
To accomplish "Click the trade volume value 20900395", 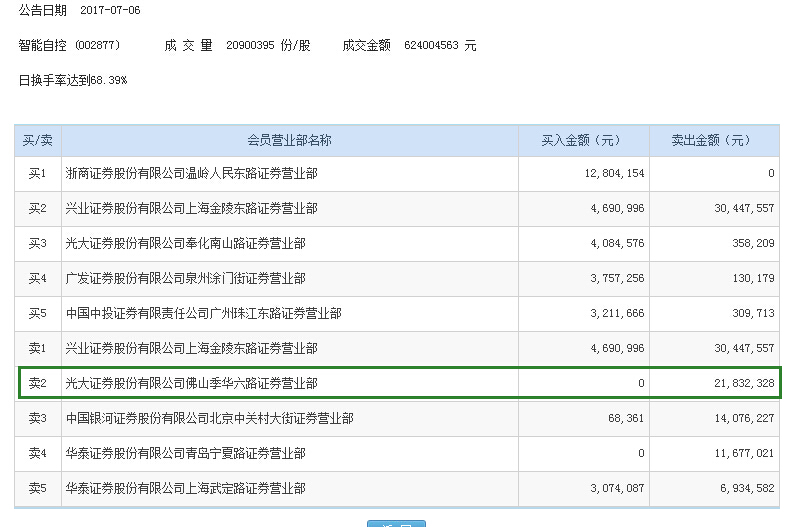I will point(250,45).
